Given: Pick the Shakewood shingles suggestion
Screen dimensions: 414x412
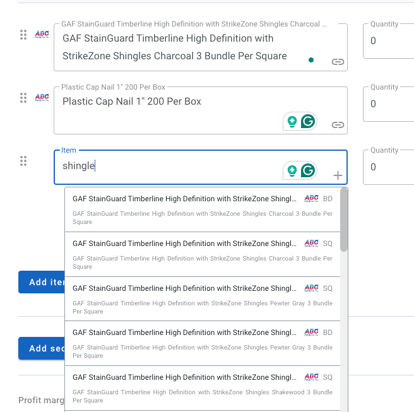Looking at the screenshot, I should click(203, 388).
